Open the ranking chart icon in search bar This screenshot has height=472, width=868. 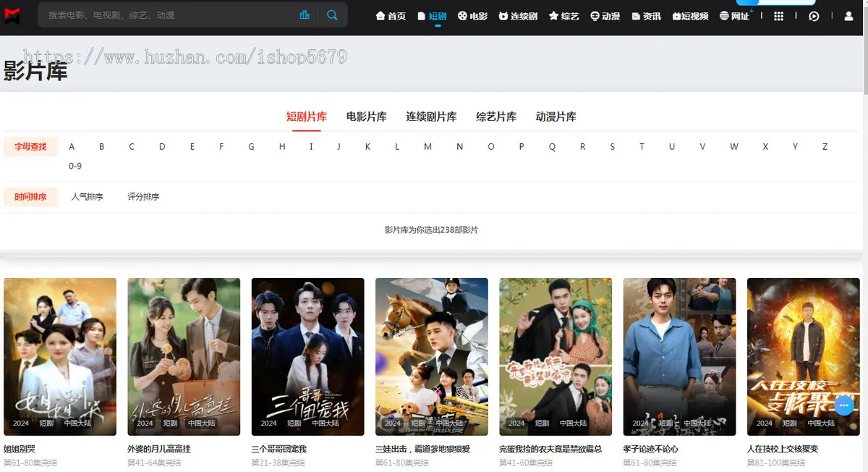[305, 15]
